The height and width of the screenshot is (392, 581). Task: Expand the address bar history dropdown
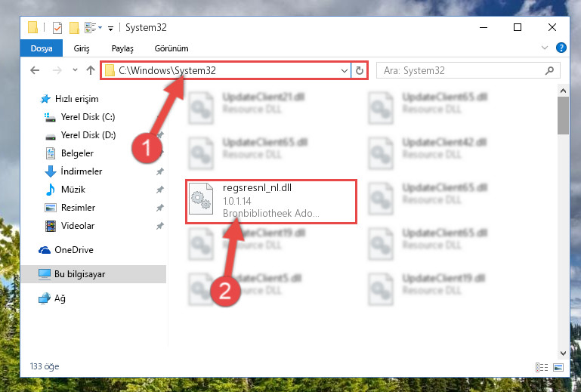[x=345, y=71]
